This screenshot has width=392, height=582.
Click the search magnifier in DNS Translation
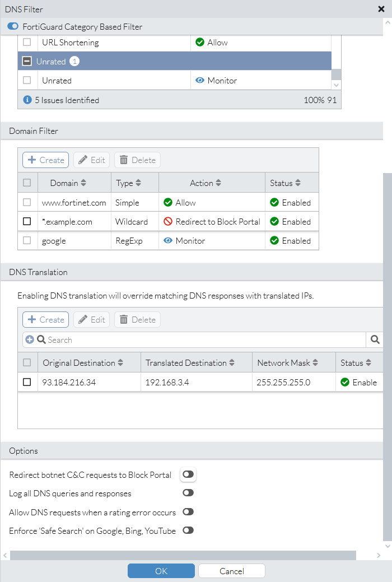point(375,339)
